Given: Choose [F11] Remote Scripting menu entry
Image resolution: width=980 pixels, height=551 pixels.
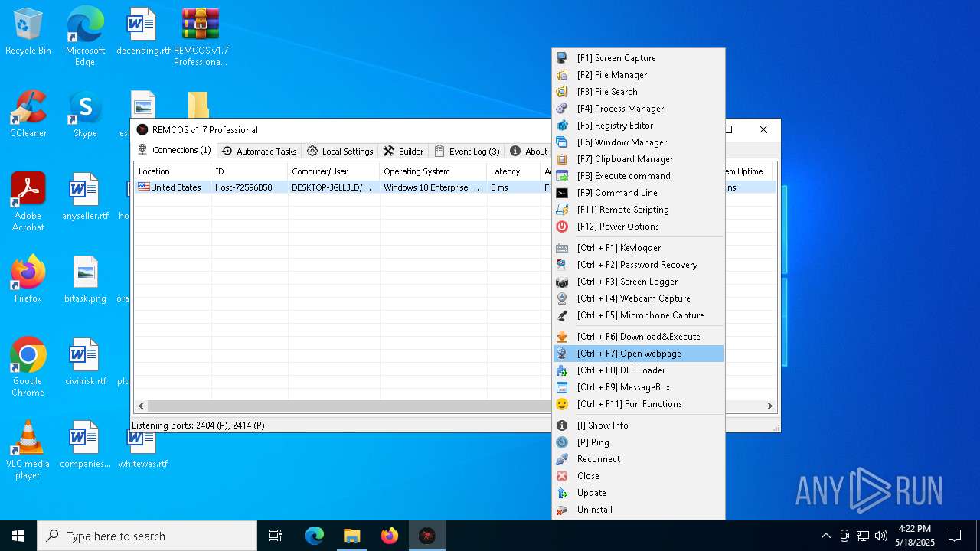Looking at the screenshot, I should [639, 210].
